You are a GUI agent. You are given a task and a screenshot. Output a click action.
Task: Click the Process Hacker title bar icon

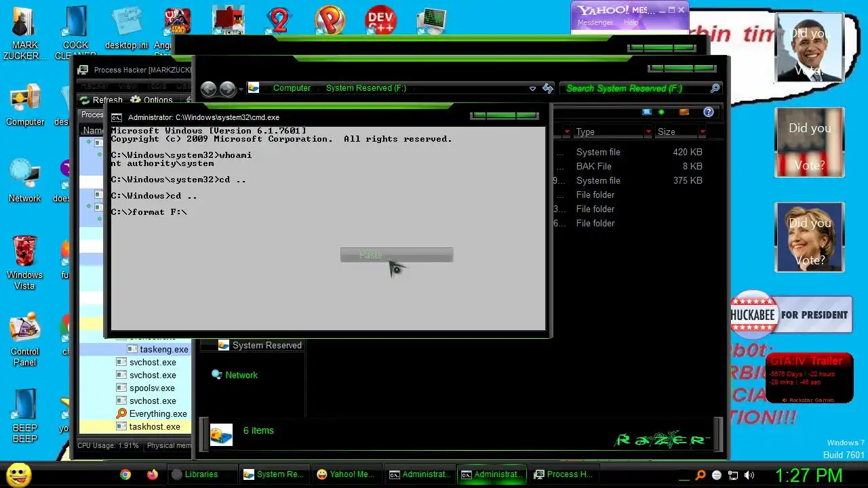point(83,70)
